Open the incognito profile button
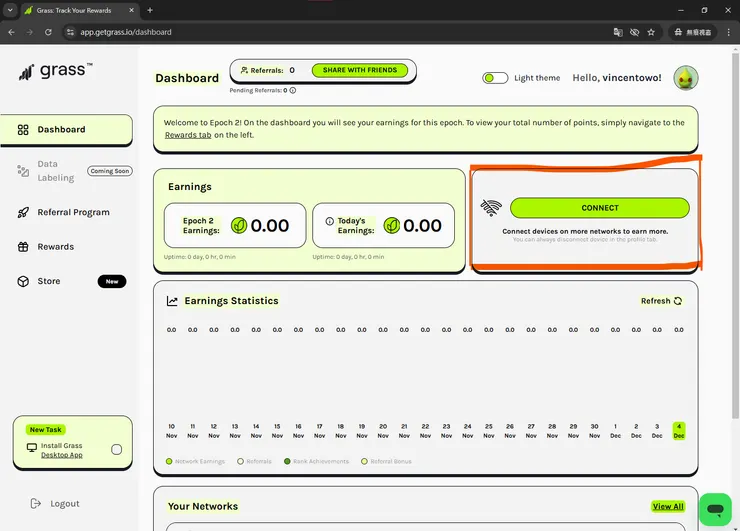The image size is (740, 531). 692,32
